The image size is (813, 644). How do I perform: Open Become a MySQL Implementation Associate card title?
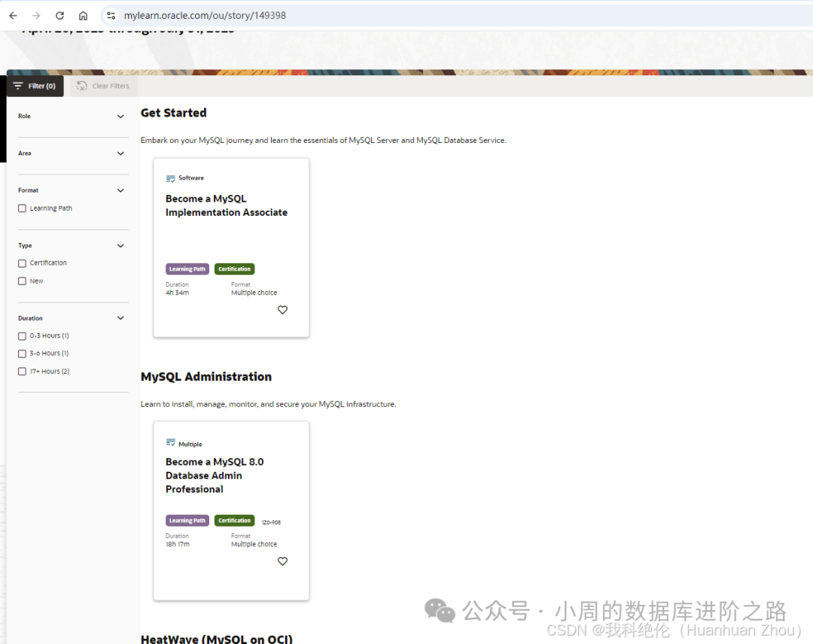click(x=226, y=205)
